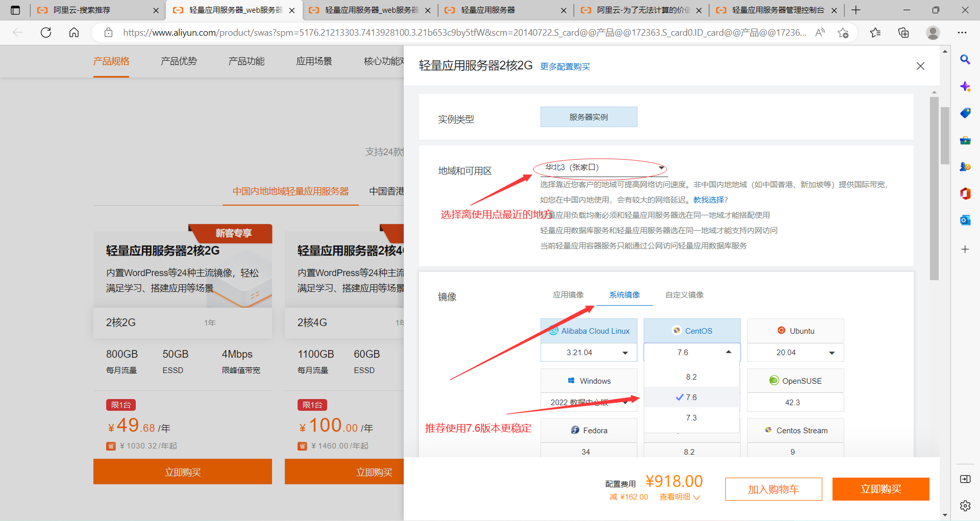Image resolution: width=980 pixels, height=521 pixels.
Task: Click 立即购买 in configuration panel
Action: click(880, 489)
